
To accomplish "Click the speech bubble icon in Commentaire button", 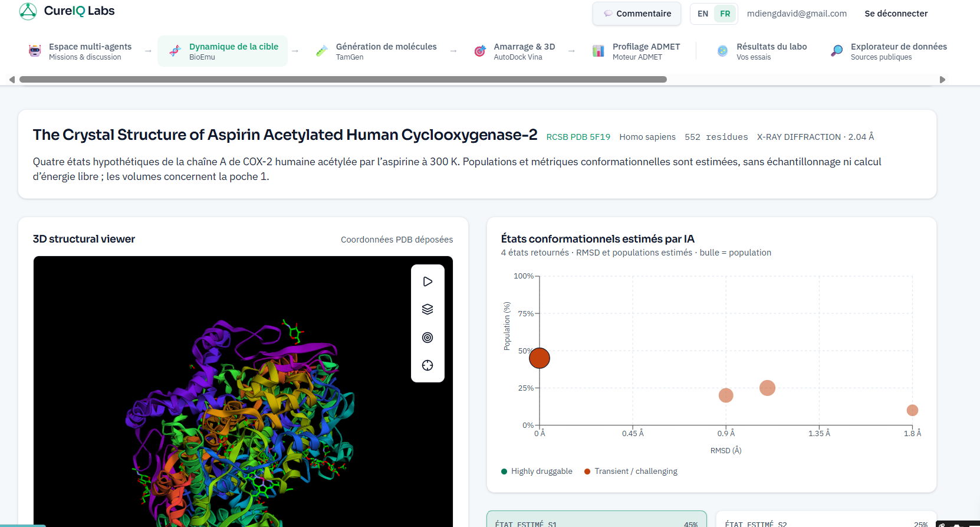I will click(608, 14).
